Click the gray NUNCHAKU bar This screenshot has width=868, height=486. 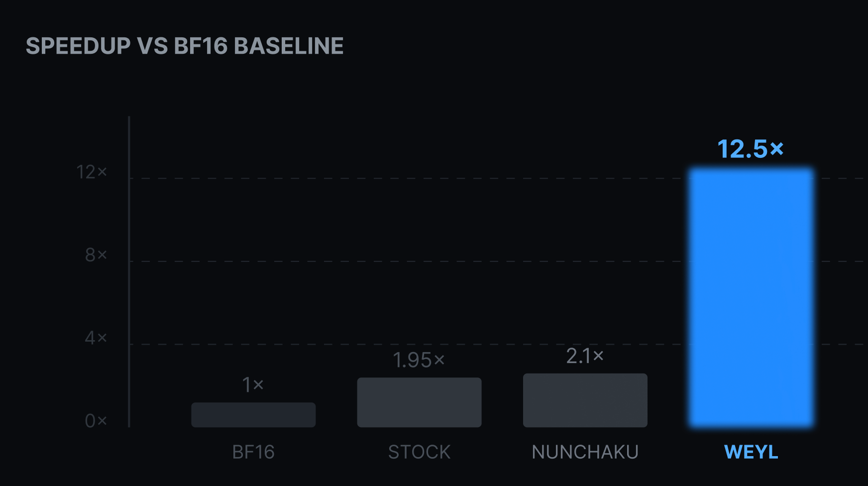[585, 400]
